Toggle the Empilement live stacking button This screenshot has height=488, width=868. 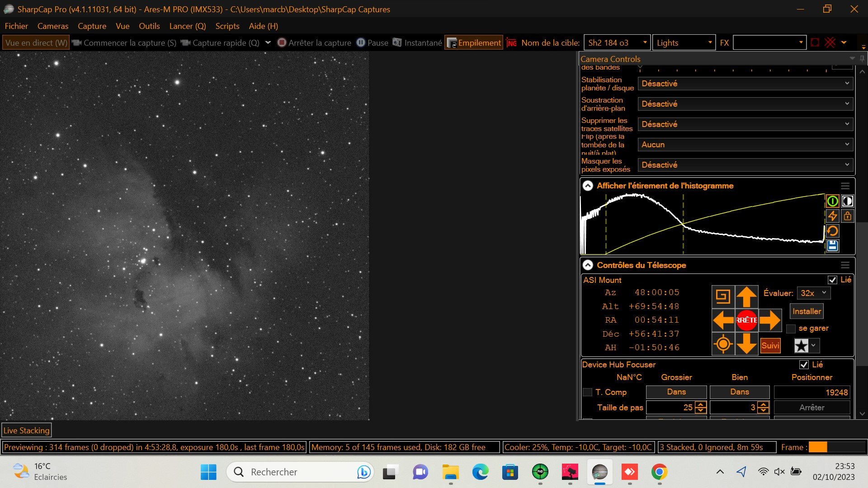coord(474,42)
